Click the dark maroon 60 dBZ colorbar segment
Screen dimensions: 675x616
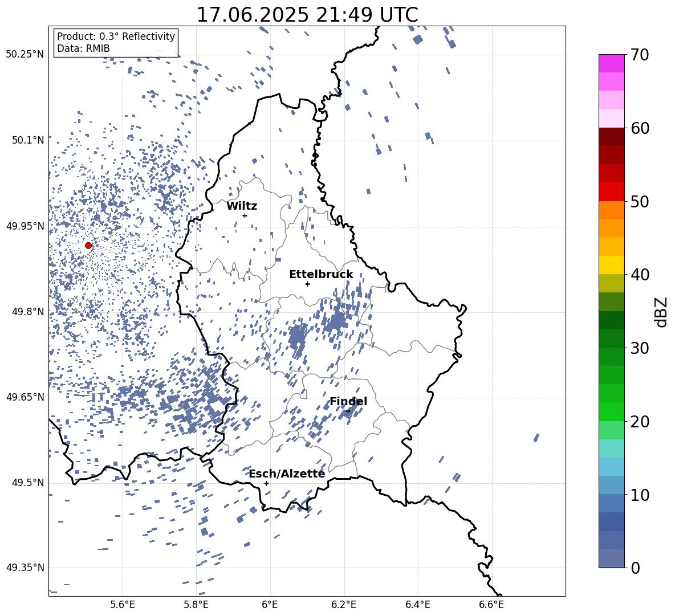611,137
